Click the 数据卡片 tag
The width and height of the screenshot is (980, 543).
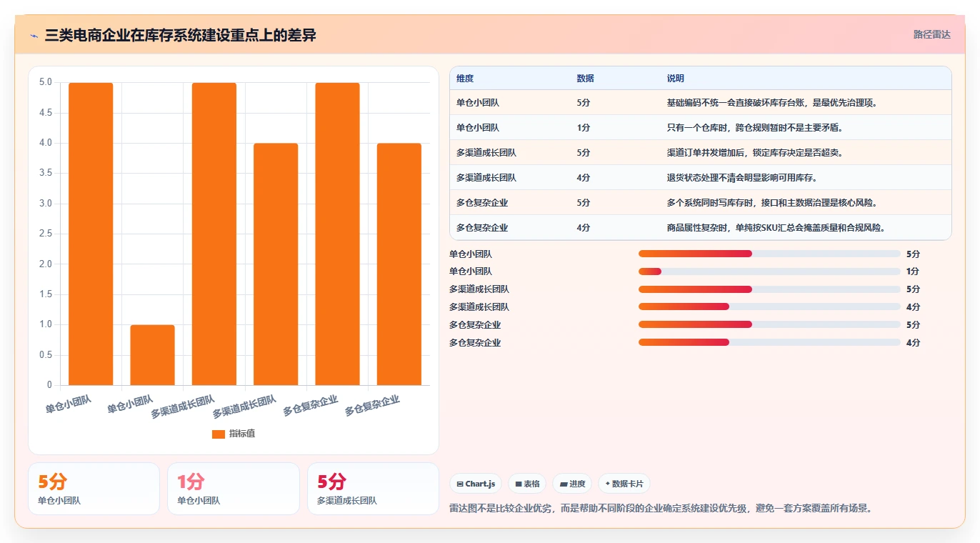point(624,484)
